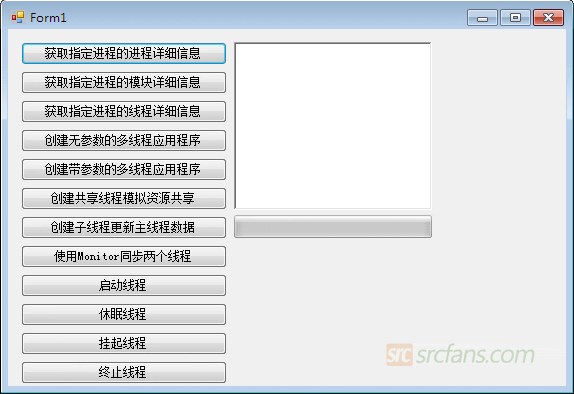Click the gray progress bar
This screenshot has width=574, height=394.
(x=333, y=227)
